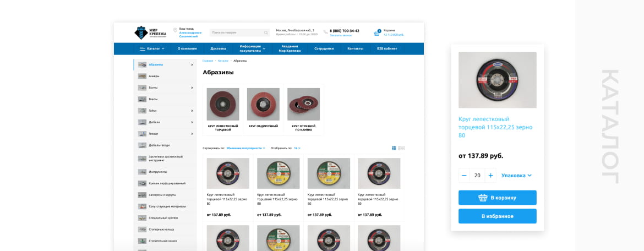This screenshot has width=644, height=251.
Task: Click the Дюбель гвозди category thumbnail icon
Action: 142,145
